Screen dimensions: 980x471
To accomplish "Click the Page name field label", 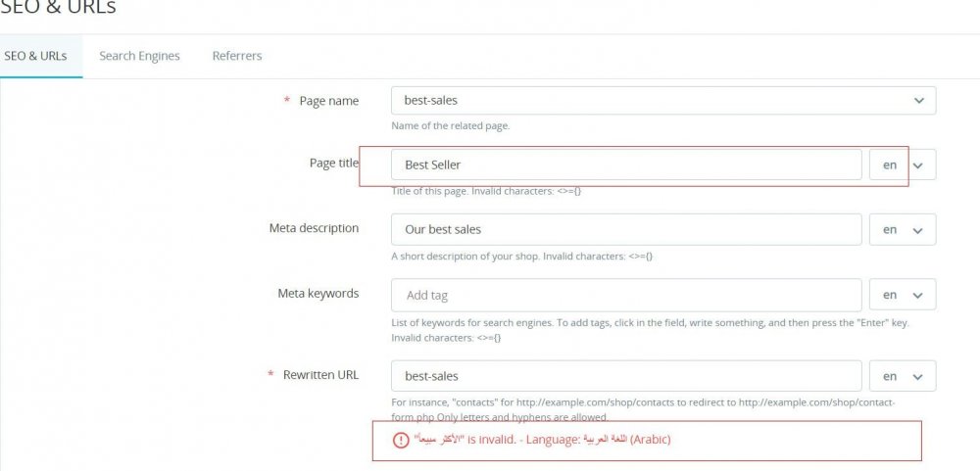I will click(328, 101).
